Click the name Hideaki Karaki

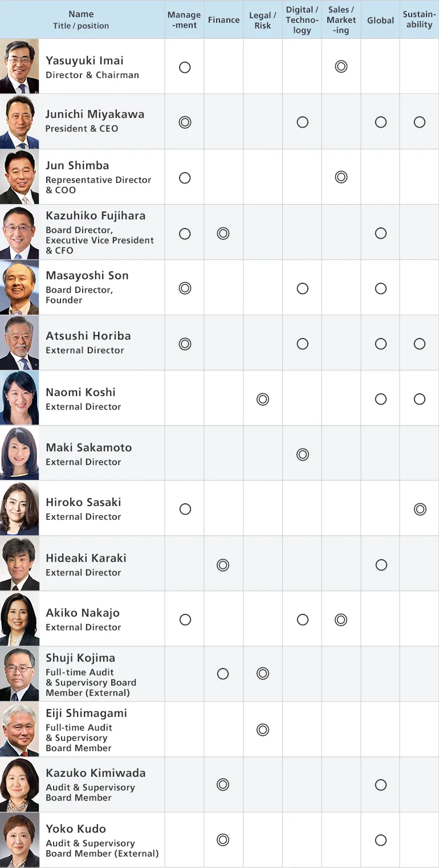(x=86, y=558)
